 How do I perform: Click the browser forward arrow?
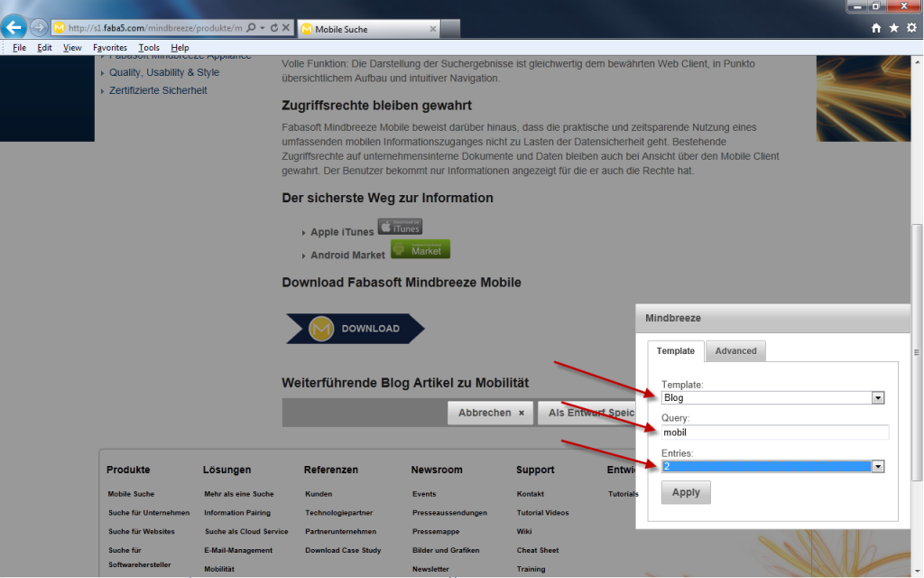tap(39, 28)
